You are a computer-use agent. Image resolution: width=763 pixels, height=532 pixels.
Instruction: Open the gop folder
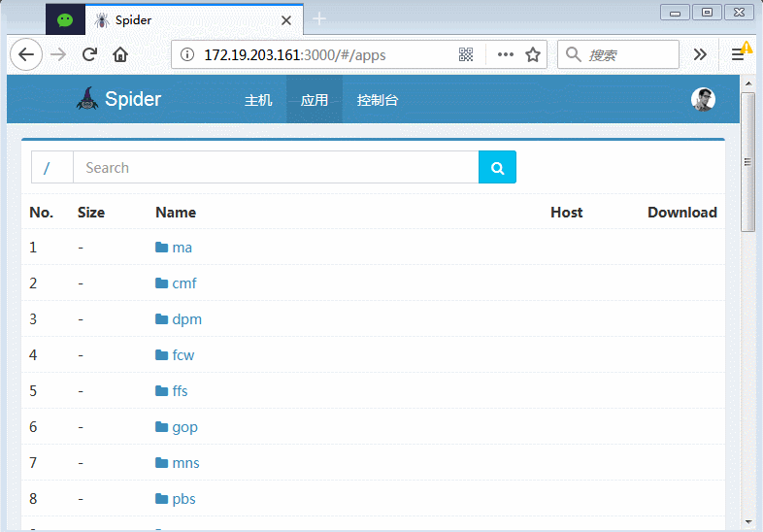point(184,428)
